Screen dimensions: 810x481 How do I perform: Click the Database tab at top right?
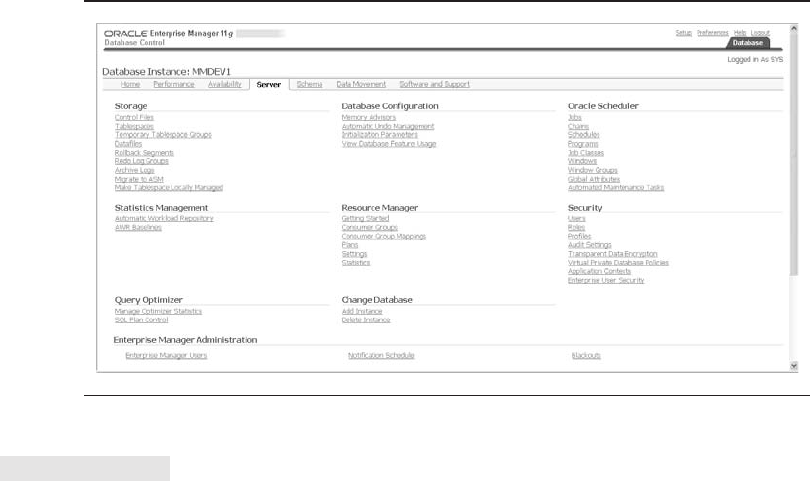[x=747, y=43]
